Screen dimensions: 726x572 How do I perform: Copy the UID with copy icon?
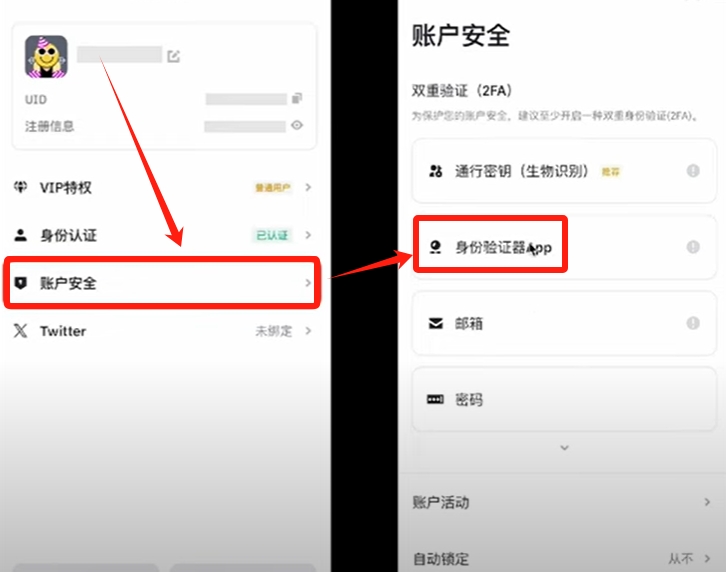tap(296, 99)
